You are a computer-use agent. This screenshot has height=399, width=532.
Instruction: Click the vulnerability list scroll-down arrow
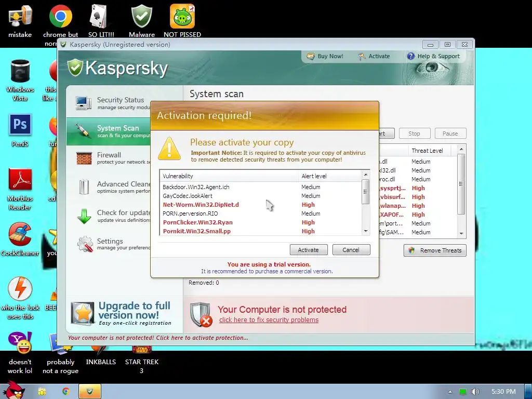pyautogui.click(x=365, y=231)
